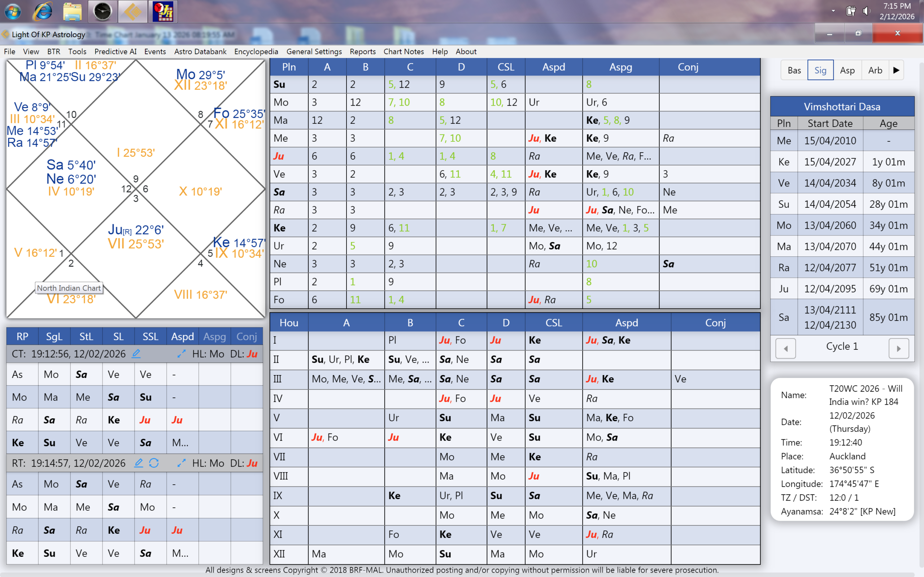Open the BTR menu
The height and width of the screenshot is (577, 924).
pyautogui.click(x=53, y=52)
